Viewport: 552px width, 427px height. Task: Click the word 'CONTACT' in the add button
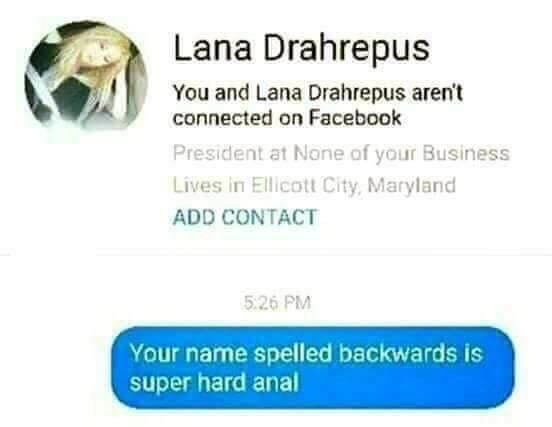point(270,217)
